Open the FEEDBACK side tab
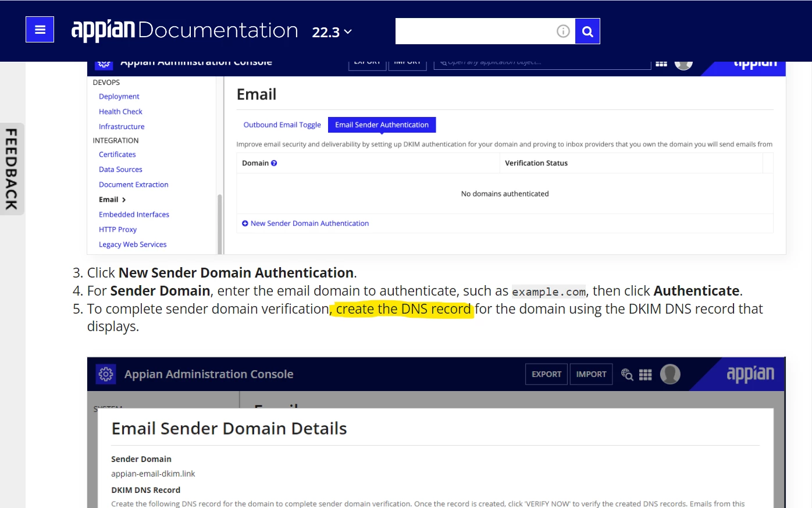 [x=12, y=169]
